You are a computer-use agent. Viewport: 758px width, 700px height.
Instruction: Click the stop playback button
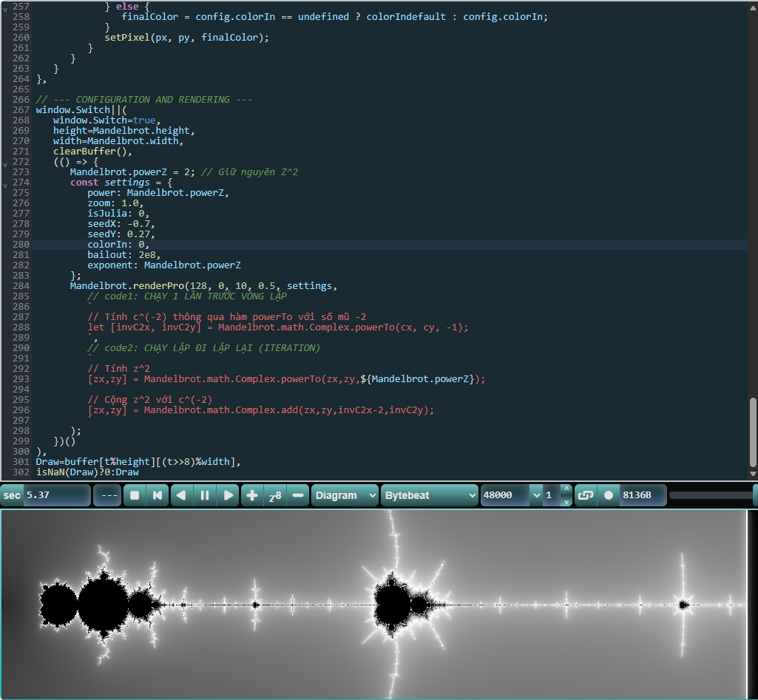pyautogui.click(x=135, y=495)
